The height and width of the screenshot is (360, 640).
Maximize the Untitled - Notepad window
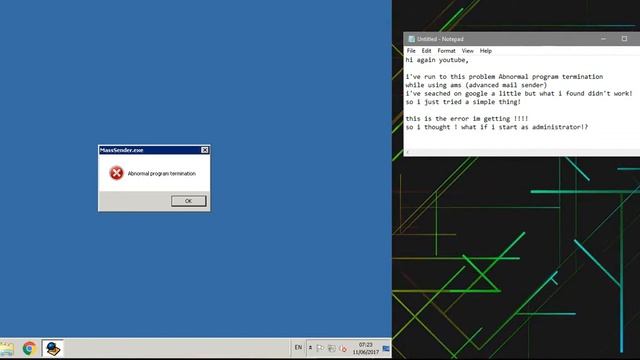click(624, 39)
